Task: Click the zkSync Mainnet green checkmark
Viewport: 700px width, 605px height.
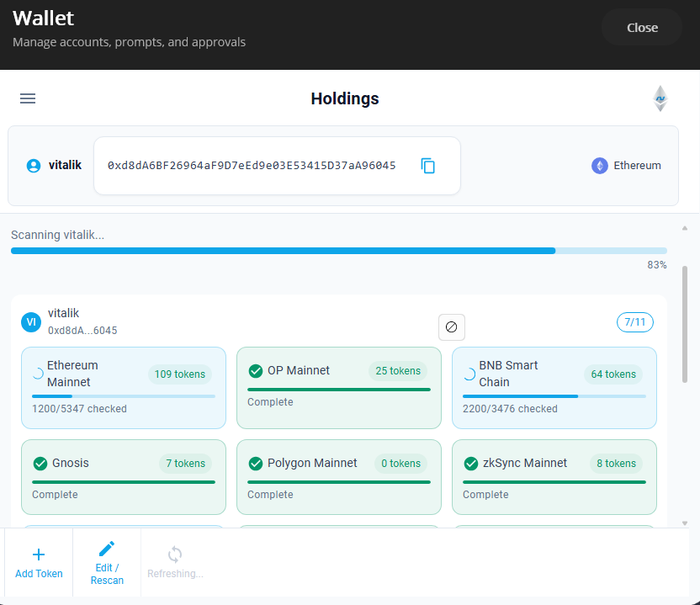Action: click(470, 463)
